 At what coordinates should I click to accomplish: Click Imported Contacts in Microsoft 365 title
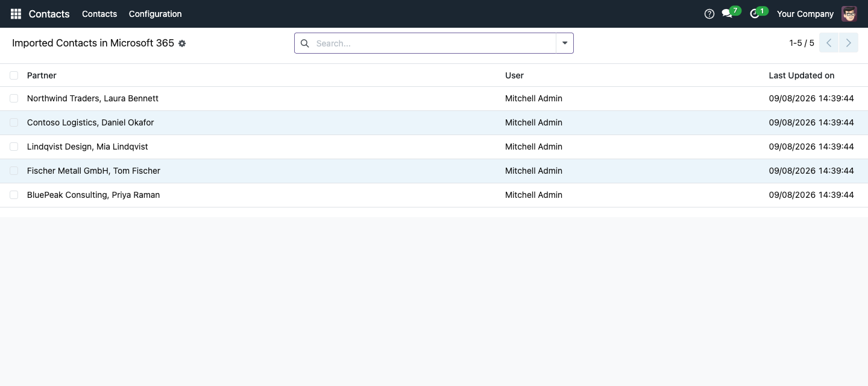(x=93, y=43)
